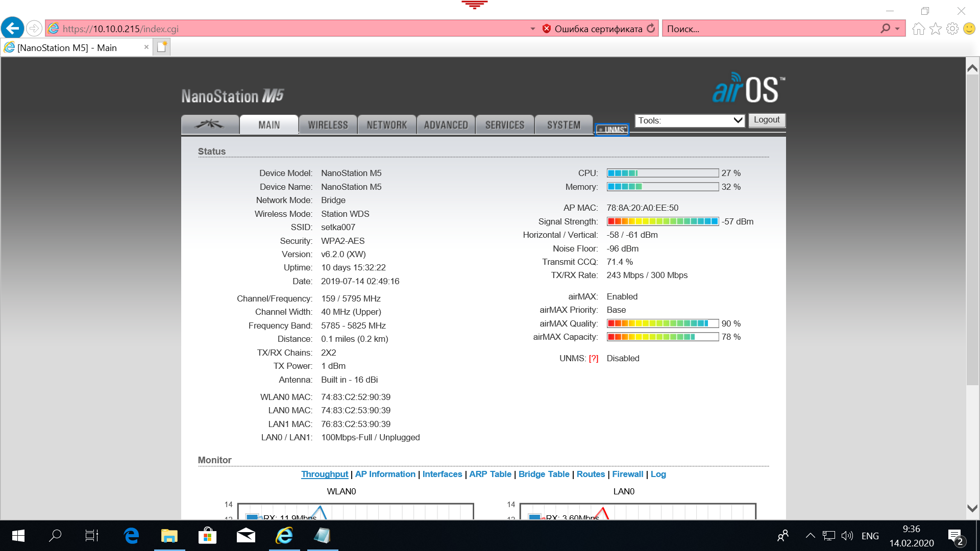Open the Firewall link
The width and height of the screenshot is (980, 551).
627,474
